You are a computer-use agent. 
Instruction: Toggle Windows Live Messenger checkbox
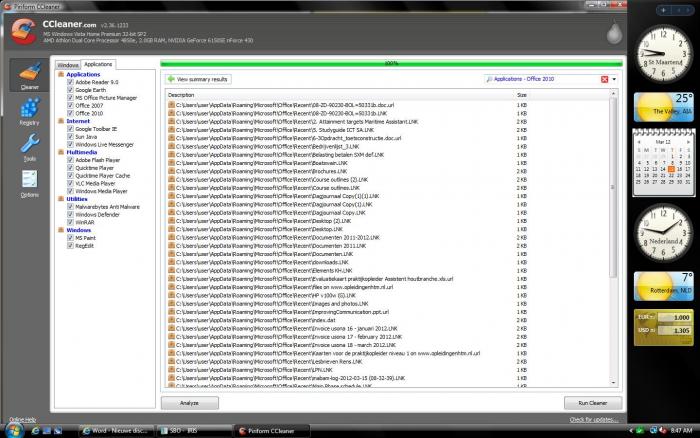coord(70,145)
